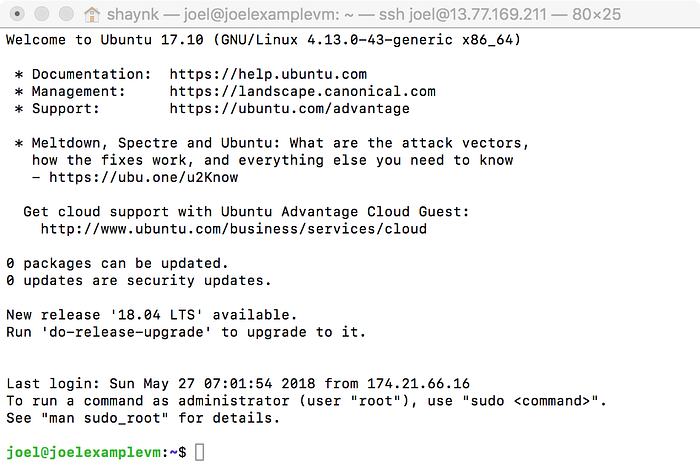Click the Welcome to Ubuntu 17.10 line

coord(263,40)
